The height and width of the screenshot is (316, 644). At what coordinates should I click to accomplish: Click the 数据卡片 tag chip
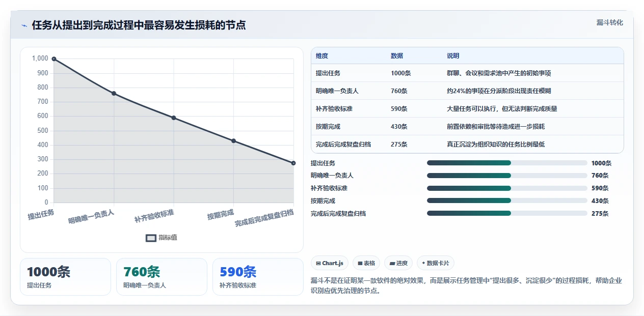(x=436, y=263)
